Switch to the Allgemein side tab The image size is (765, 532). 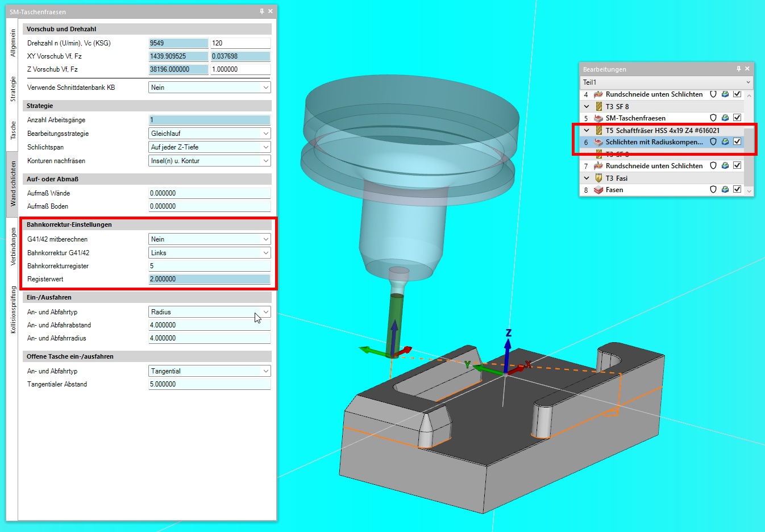[x=13, y=43]
